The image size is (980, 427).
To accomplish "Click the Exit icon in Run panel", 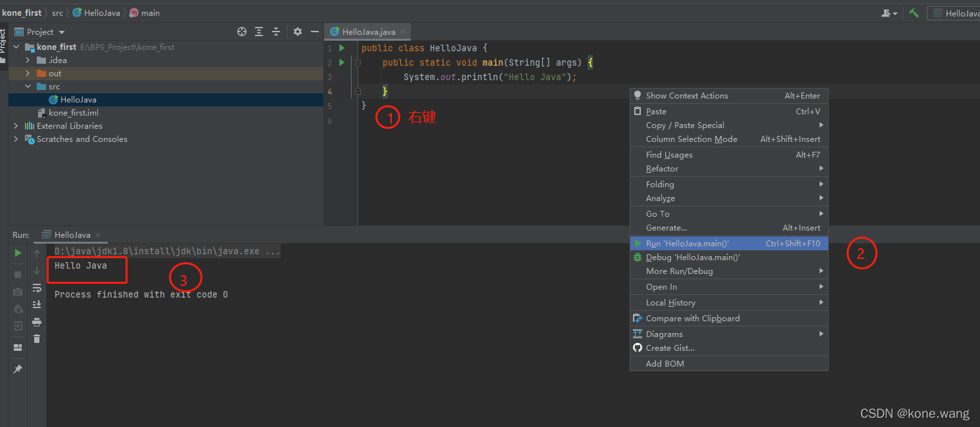I will click(18, 325).
